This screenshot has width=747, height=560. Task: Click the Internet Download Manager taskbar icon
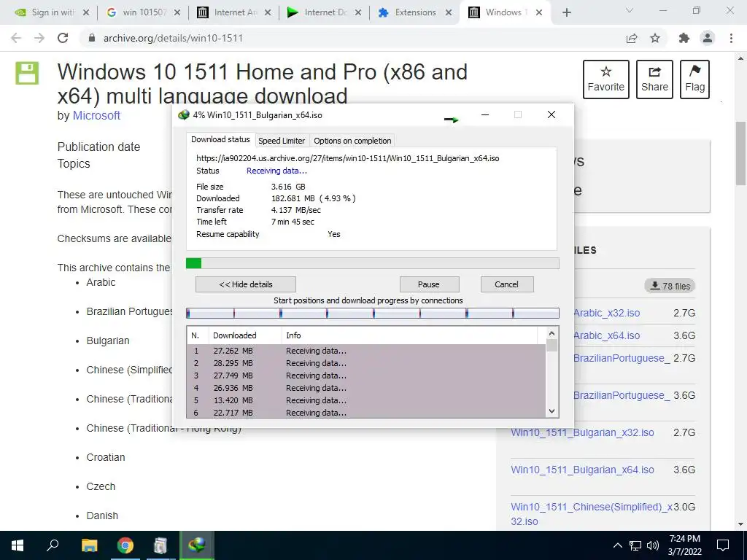[197, 545]
